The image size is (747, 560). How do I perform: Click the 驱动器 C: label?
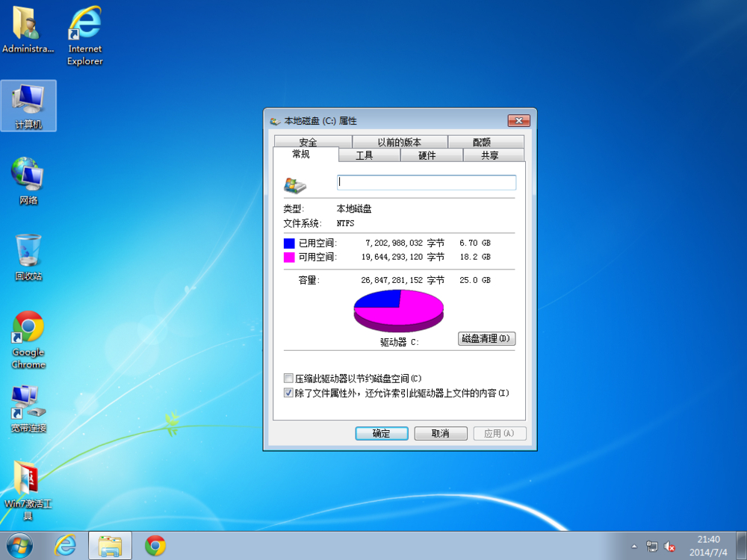399,342
